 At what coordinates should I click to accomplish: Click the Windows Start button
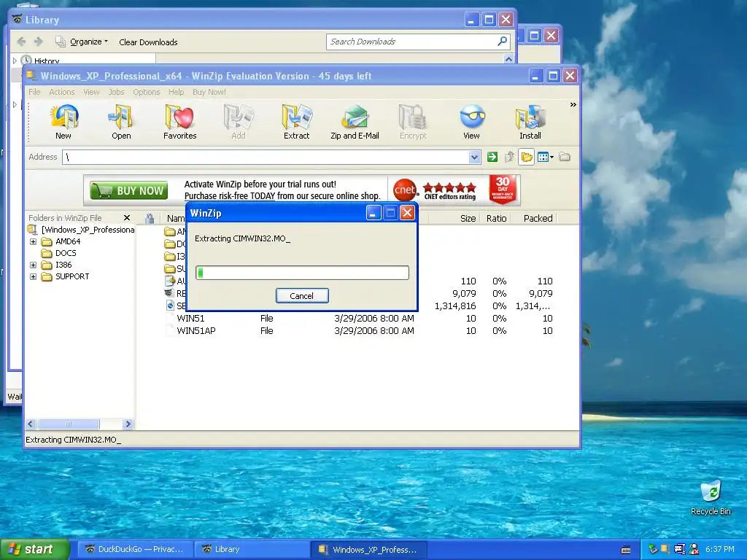35,549
